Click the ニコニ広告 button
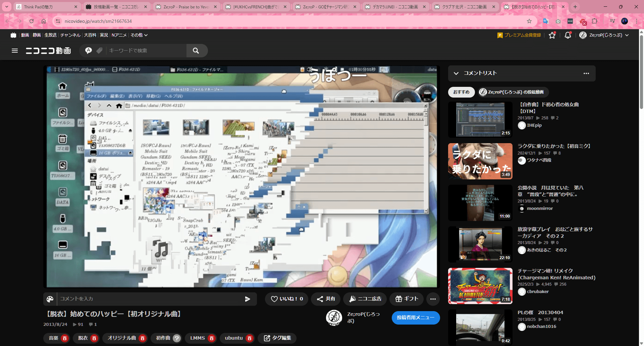The width and height of the screenshot is (644, 346). (x=365, y=299)
